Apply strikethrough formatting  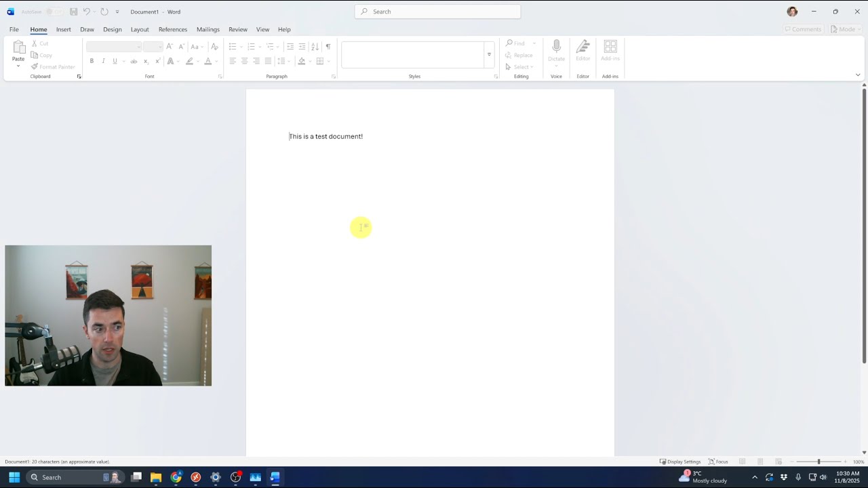click(x=134, y=61)
